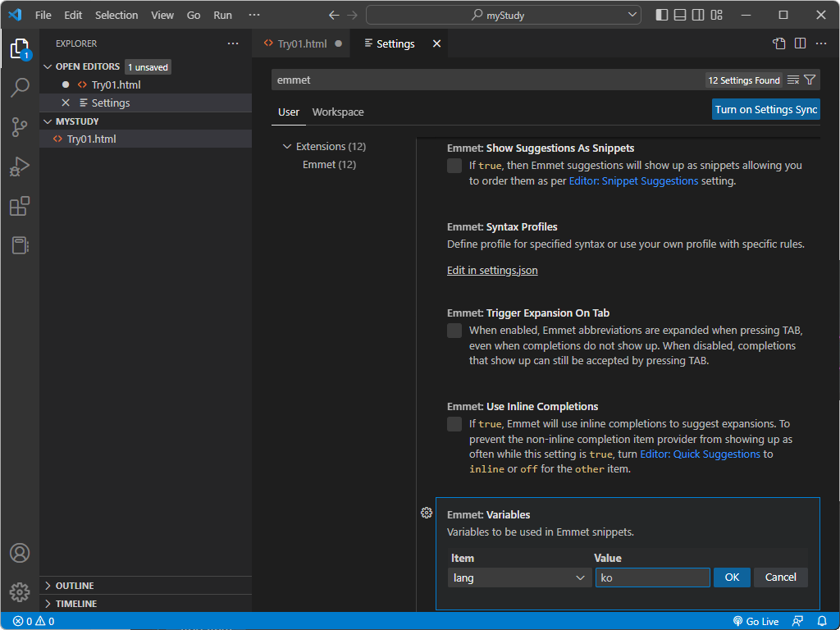The image size is (840, 630).
Task: Show more menu bar items ellipsis
Action: pyautogui.click(x=254, y=15)
